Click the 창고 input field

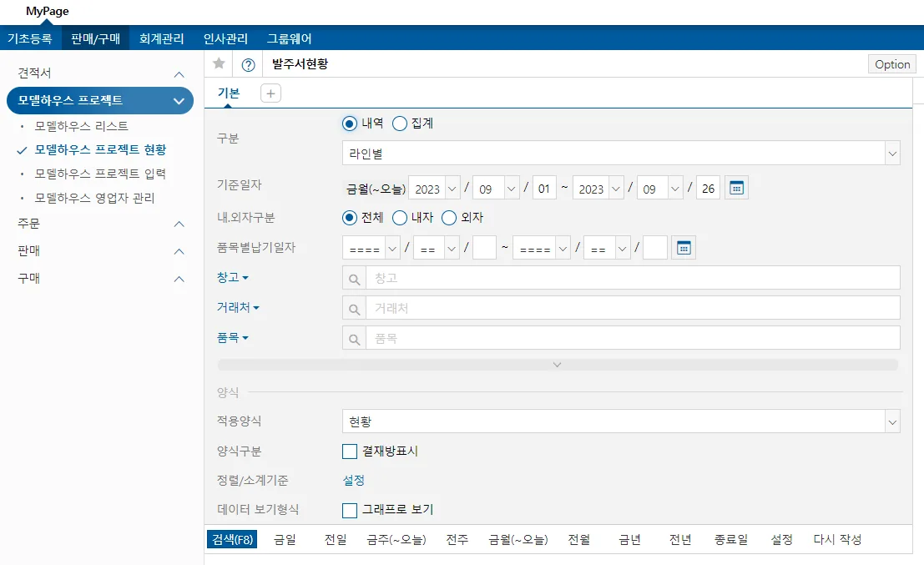click(x=633, y=278)
